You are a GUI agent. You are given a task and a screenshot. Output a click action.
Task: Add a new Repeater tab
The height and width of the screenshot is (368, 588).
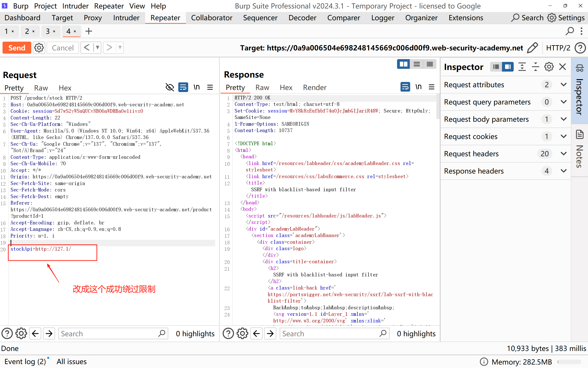89,31
